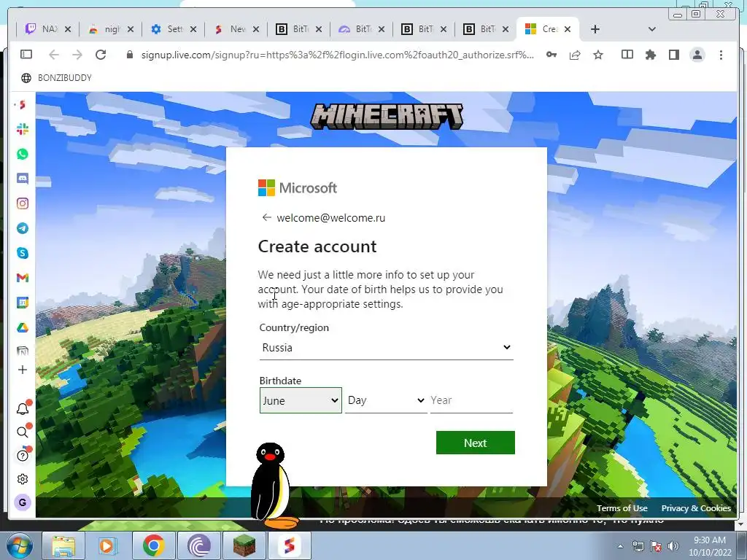
Task: Open Telegram sidebar app
Action: (x=23, y=228)
